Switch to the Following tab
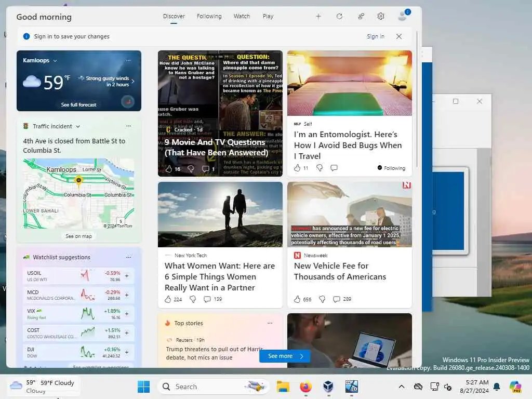This screenshot has width=532, height=399. click(209, 16)
